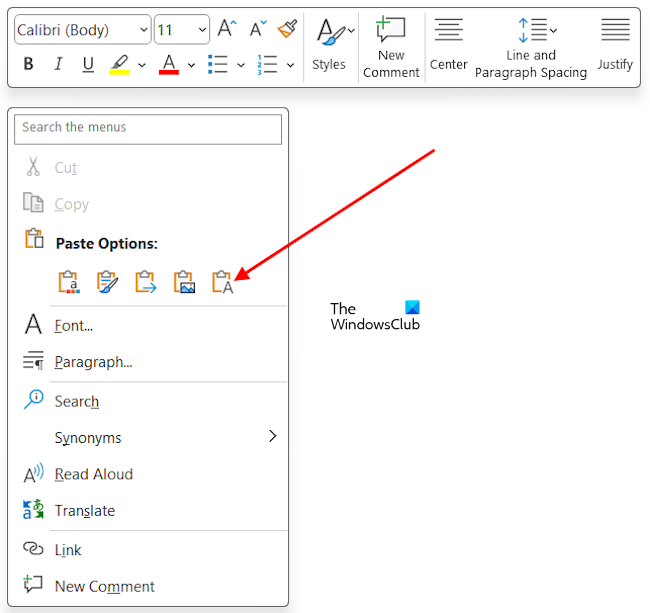Click the Decrease Font Size icon
The height and width of the screenshot is (613, 650).
click(x=258, y=29)
